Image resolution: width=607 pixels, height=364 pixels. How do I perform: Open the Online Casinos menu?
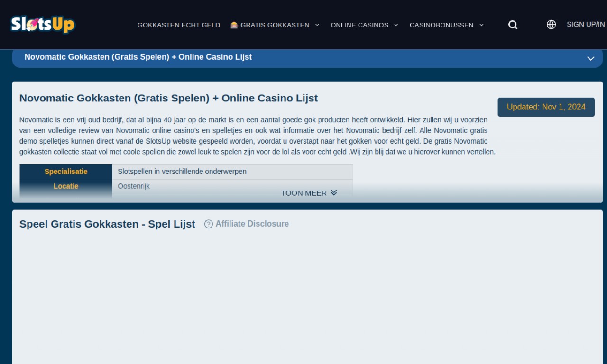pyautogui.click(x=359, y=25)
